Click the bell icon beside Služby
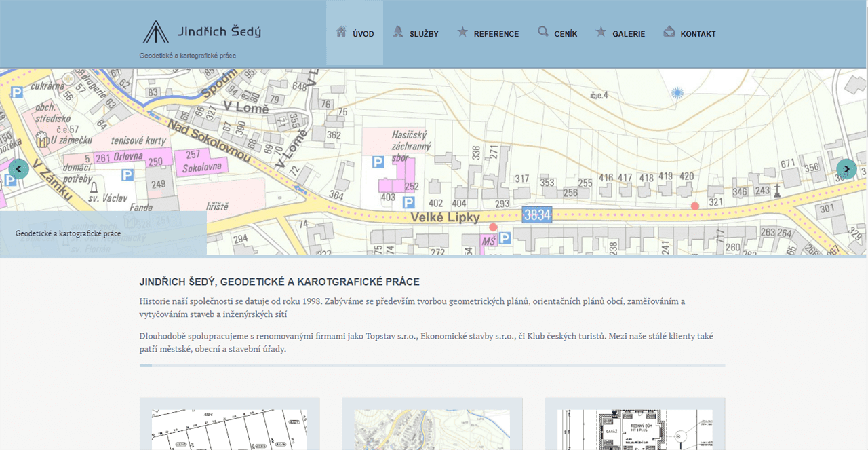The image size is (868, 450). click(398, 31)
